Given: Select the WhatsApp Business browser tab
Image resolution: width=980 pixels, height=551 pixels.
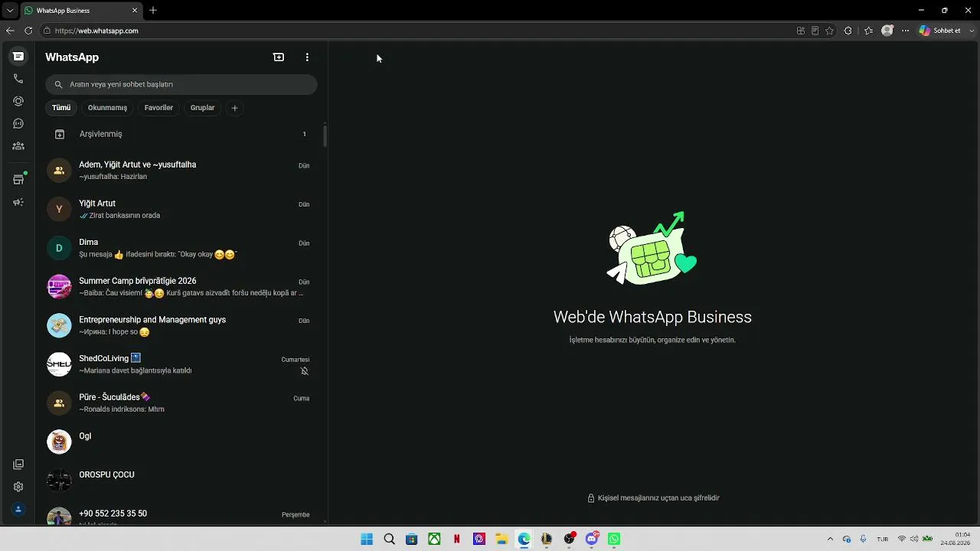Looking at the screenshot, I should tap(80, 11).
